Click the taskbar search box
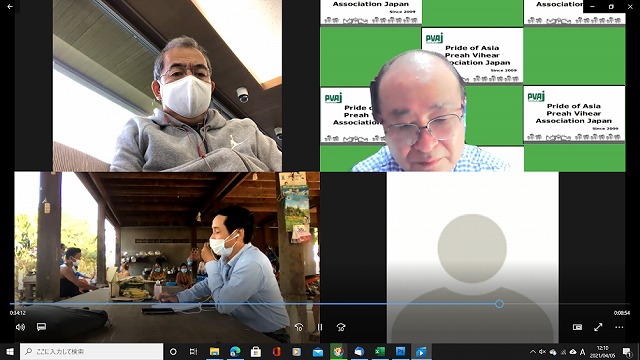The image size is (640, 360). pyautogui.click(x=91, y=351)
